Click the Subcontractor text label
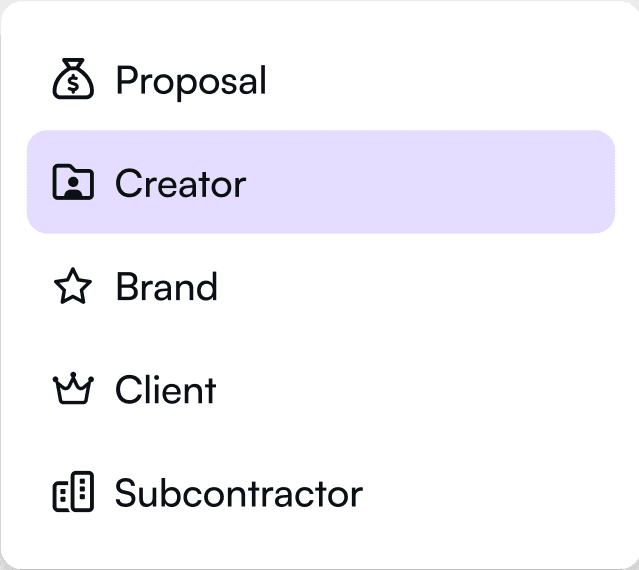The width and height of the screenshot is (639, 570). 239,493
